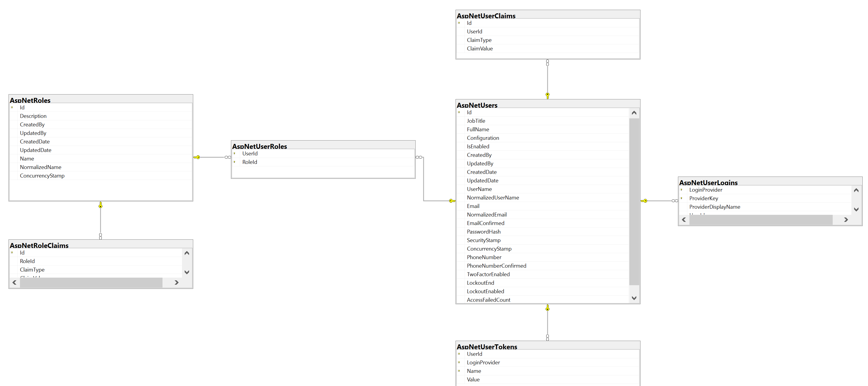Click the key icon next to UserId in AspNetUserRoles
The width and height of the screenshot is (868, 386).
pyautogui.click(x=235, y=154)
